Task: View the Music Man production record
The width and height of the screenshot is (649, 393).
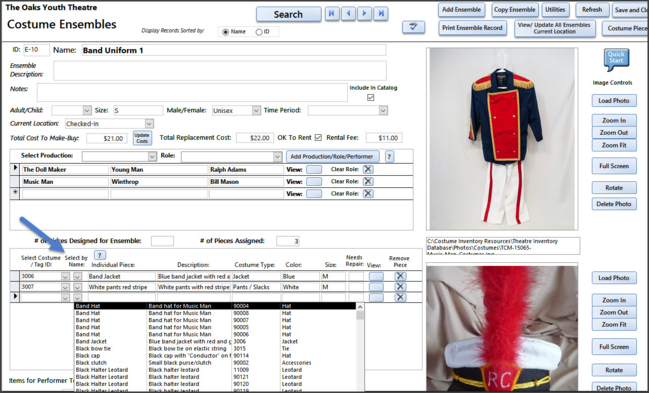Action: pos(314,181)
